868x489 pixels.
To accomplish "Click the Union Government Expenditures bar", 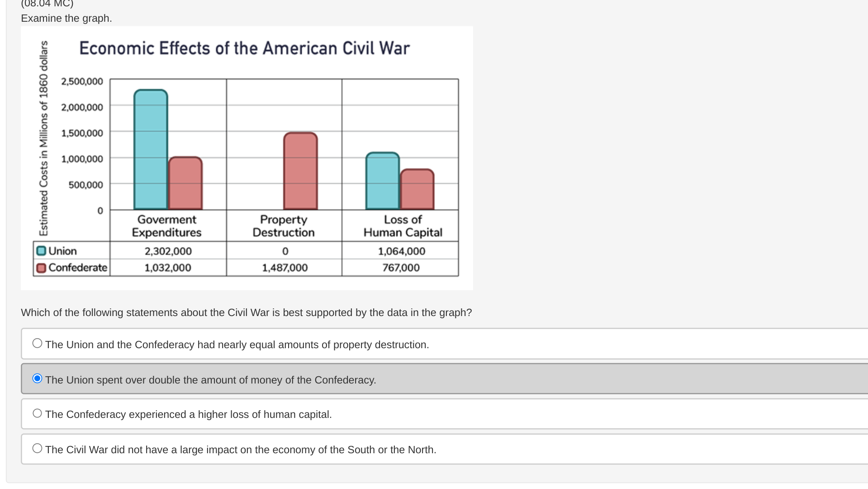I will pos(151,149).
